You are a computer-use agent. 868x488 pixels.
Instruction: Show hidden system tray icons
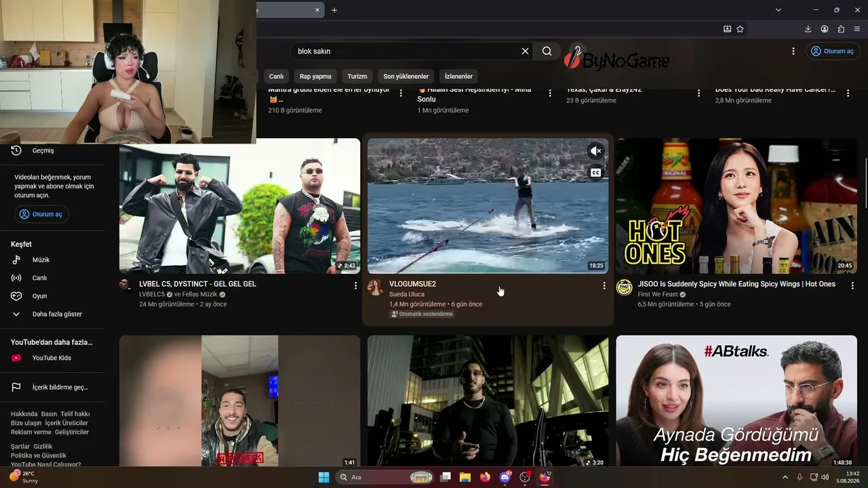785,477
